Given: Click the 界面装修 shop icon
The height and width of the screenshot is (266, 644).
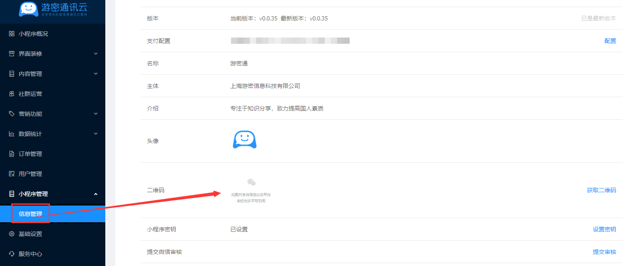Looking at the screenshot, I should tap(12, 54).
